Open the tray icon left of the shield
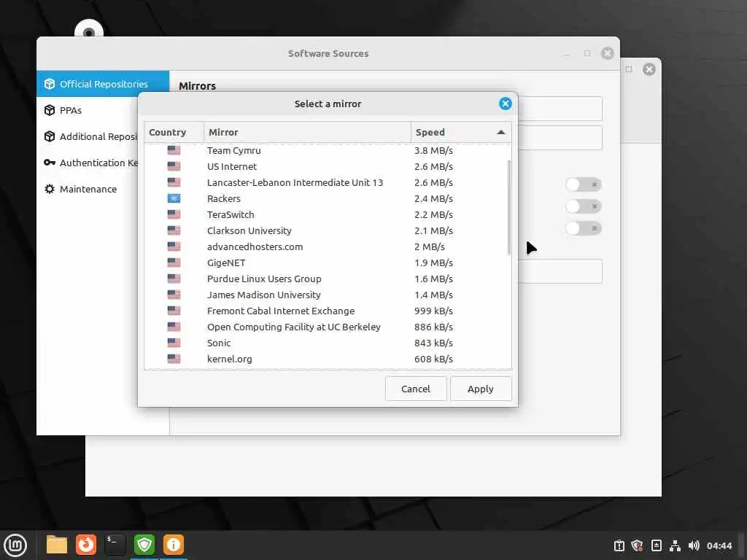Viewport: 747px width, 560px height. [x=619, y=545]
